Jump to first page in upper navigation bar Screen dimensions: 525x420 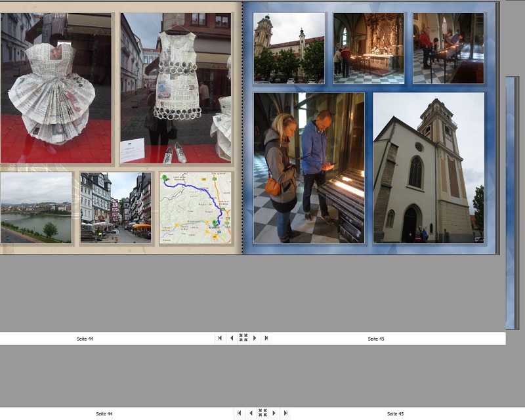pos(220,338)
